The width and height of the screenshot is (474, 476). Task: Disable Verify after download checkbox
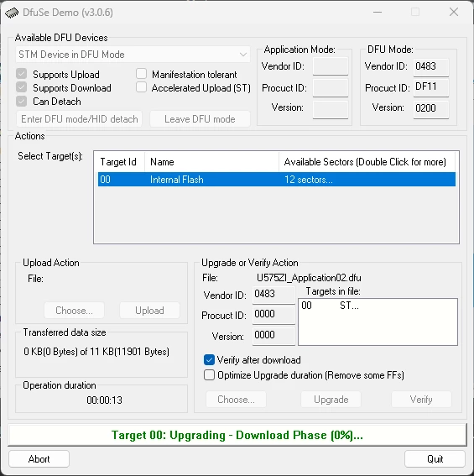(x=209, y=360)
